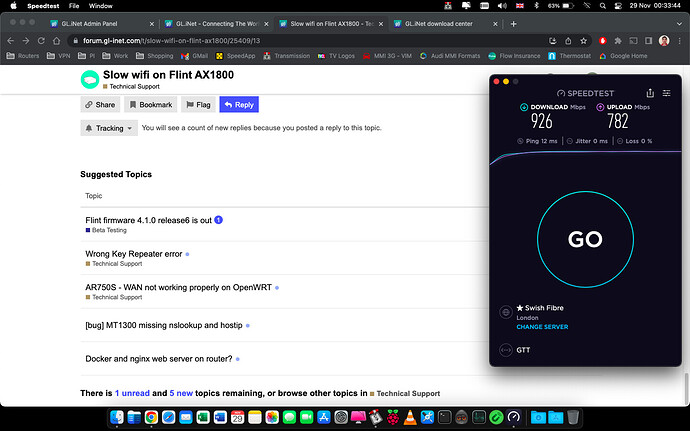Open the VPN bookmarks folder
This screenshot has height=431, width=690.
coord(59,56)
